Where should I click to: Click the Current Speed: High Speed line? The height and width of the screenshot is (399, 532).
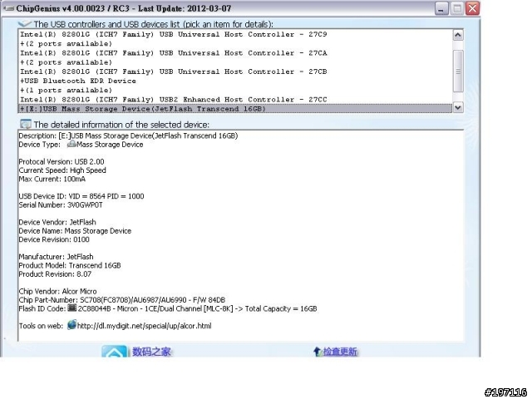pyautogui.click(x=62, y=170)
